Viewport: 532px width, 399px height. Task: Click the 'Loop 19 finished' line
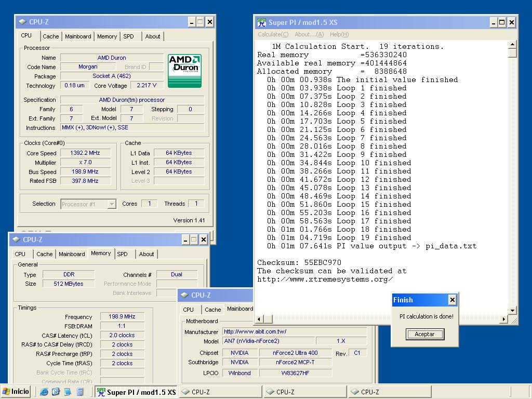tap(339, 238)
